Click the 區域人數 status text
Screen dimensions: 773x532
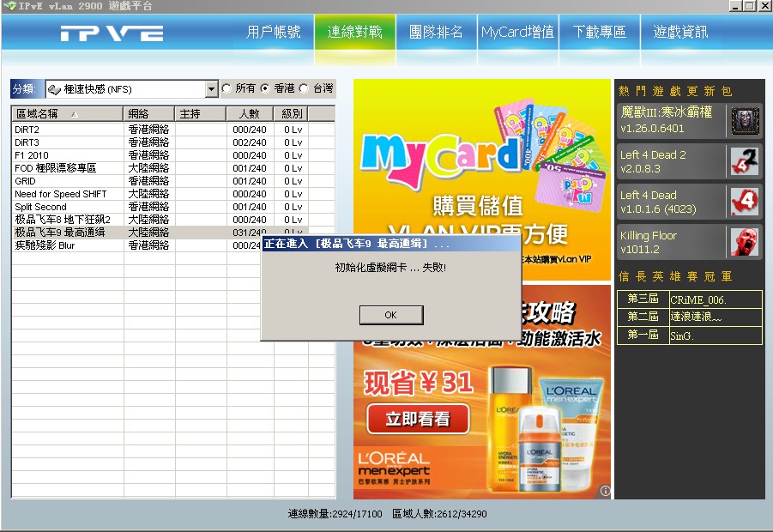[440, 514]
